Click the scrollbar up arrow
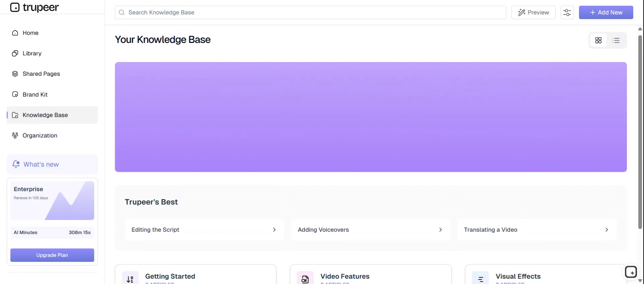The height and width of the screenshot is (284, 644). click(640, 29)
